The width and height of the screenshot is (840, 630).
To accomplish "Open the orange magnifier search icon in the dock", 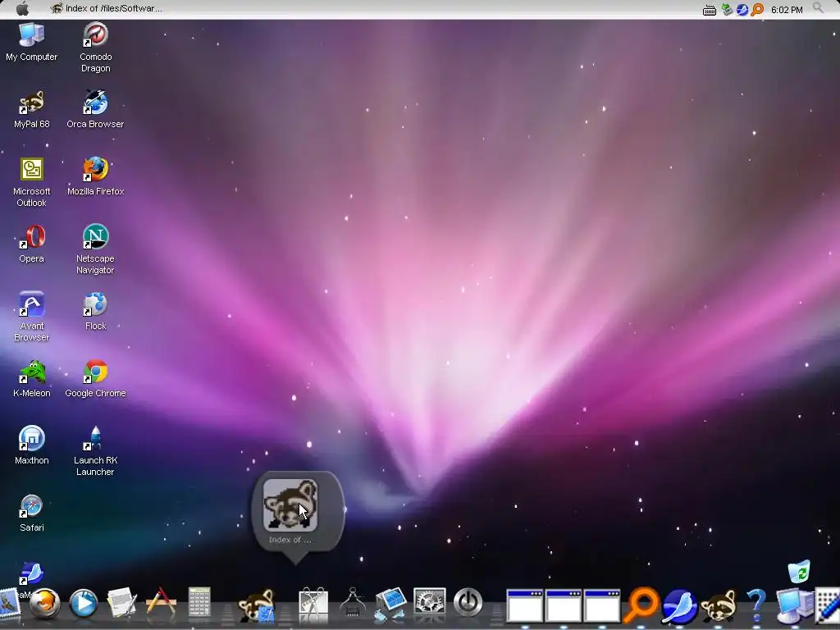I will click(x=641, y=605).
